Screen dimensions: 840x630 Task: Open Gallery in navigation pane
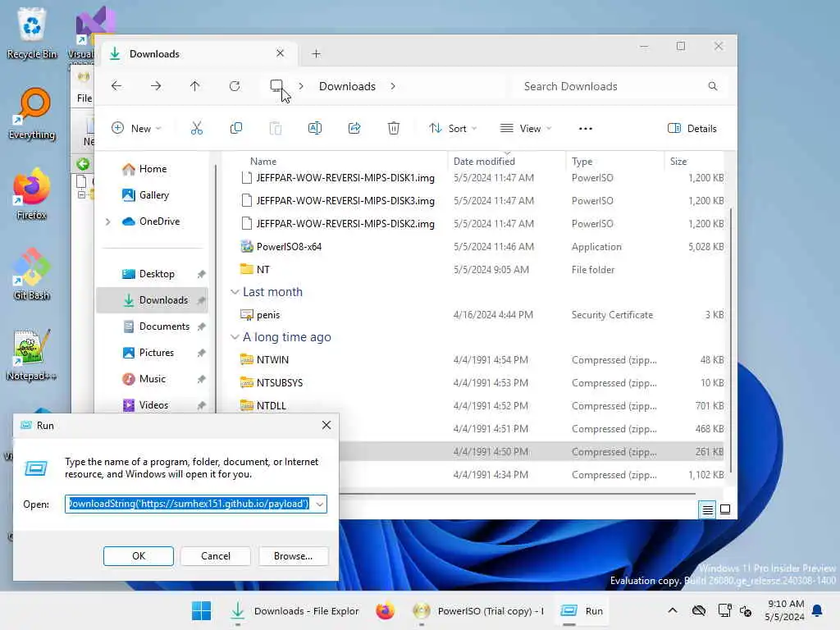click(x=153, y=195)
